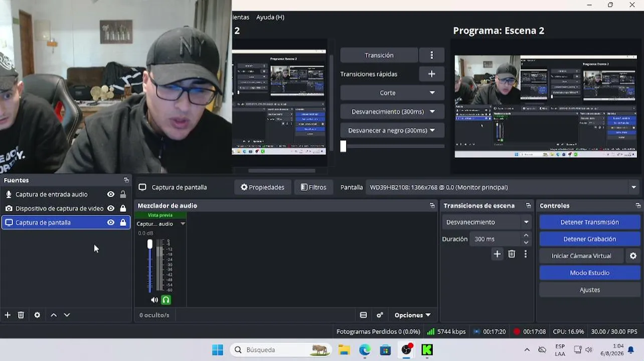Switch to OBS Studio taskbar icon
The image size is (644, 361).
(x=406, y=350)
